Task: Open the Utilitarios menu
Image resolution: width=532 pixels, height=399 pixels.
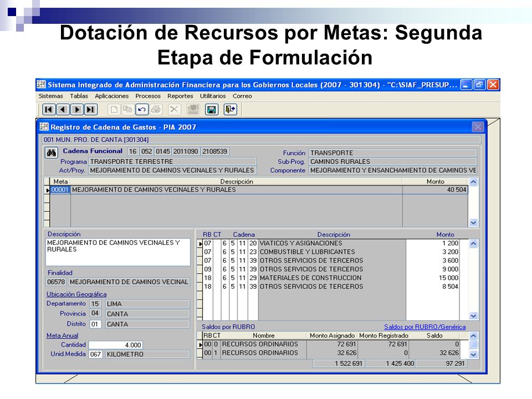Action: click(x=213, y=96)
